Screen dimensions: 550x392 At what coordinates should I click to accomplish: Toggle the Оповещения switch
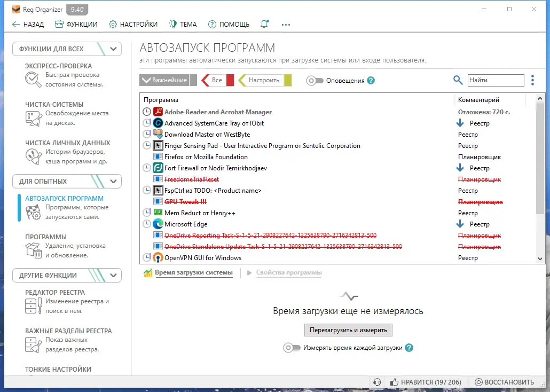click(x=315, y=81)
